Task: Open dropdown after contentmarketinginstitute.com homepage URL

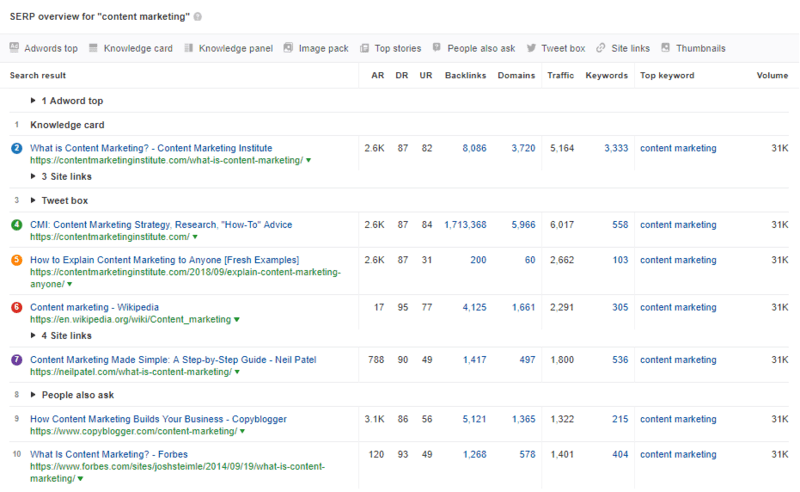Action: point(195,237)
